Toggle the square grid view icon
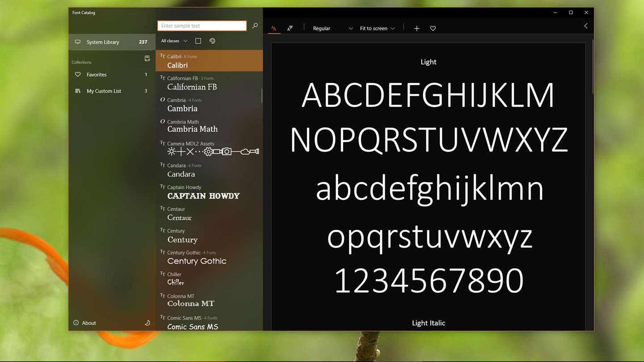 point(198,41)
